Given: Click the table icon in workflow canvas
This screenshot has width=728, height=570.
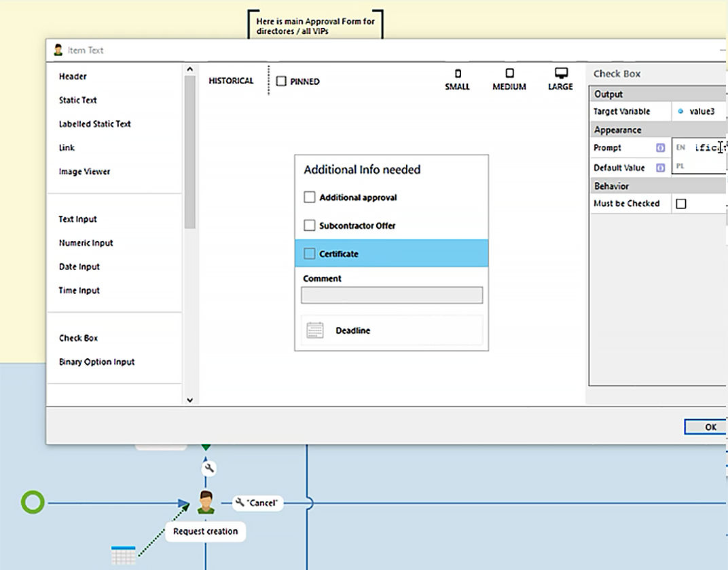Looking at the screenshot, I should click(123, 555).
